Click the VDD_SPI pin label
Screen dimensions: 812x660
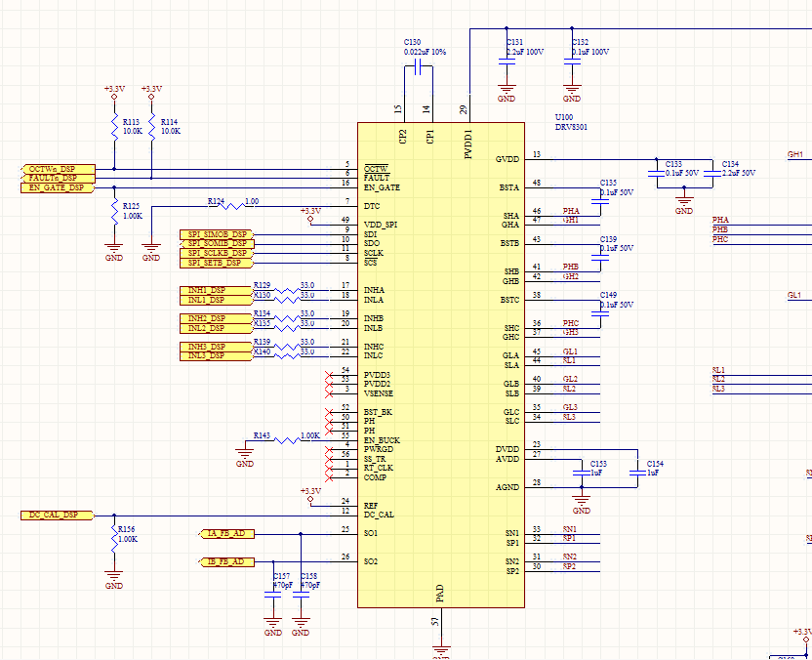click(x=381, y=225)
